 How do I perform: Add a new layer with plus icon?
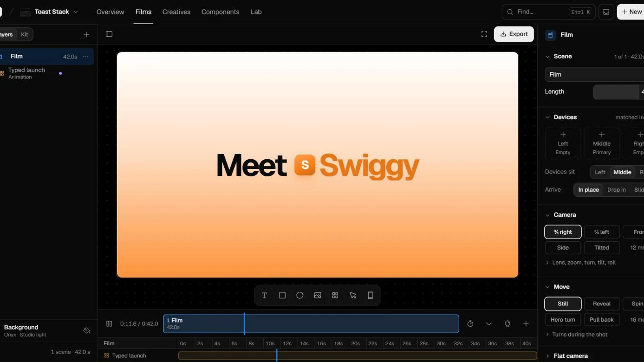click(x=86, y=34)
